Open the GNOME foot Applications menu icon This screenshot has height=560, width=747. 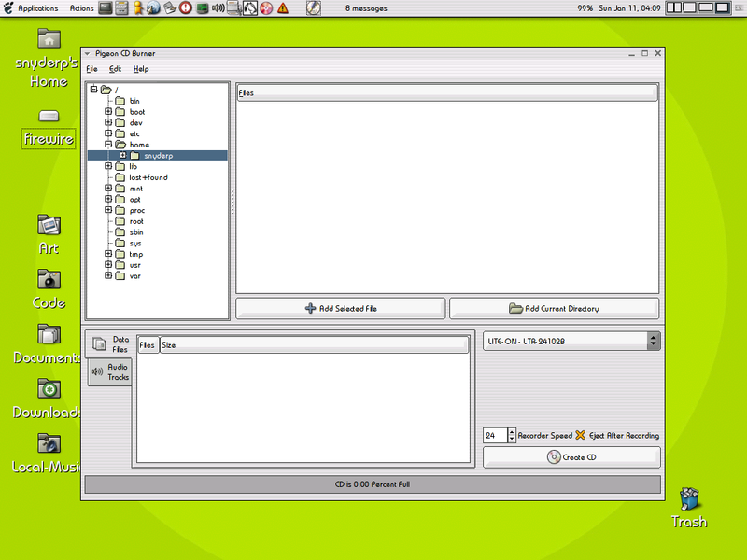[8, 7]
